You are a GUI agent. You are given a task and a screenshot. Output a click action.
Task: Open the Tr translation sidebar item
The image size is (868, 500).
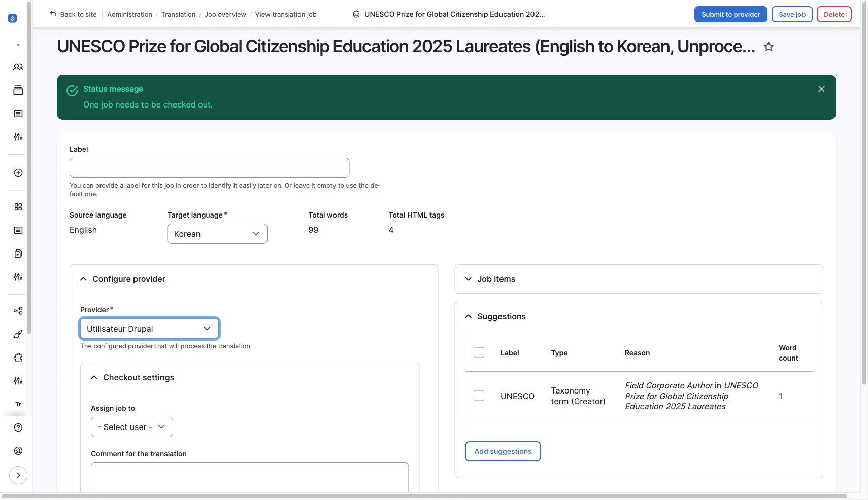[18, 404]
